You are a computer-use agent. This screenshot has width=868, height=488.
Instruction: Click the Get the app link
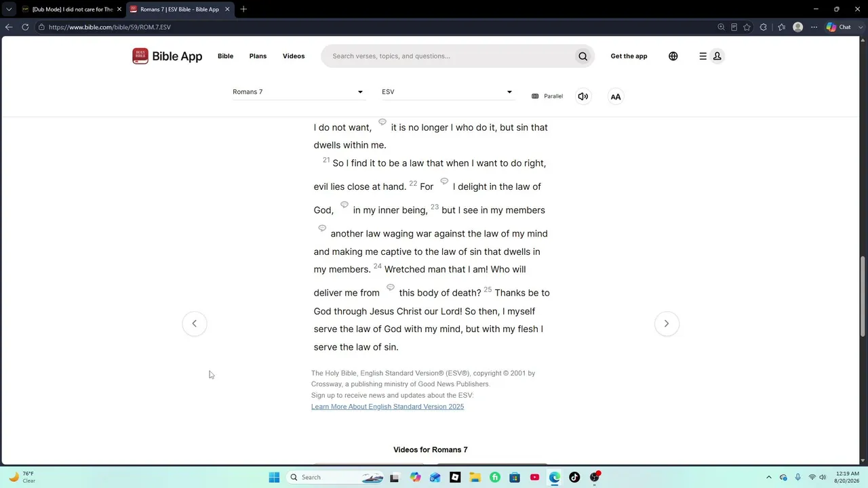629,56
